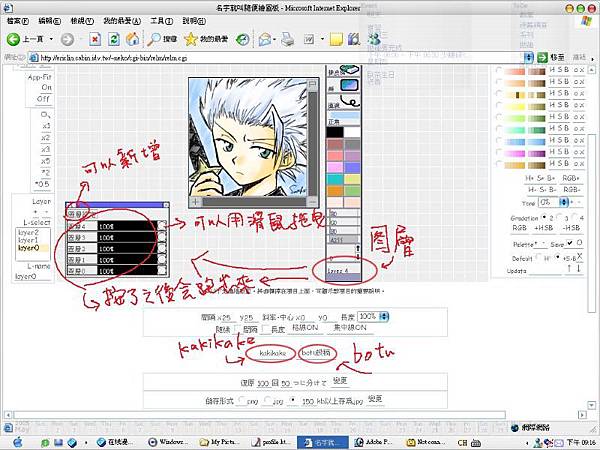Pick the cyan color swatch
Viewport: 600px width, 450px height.
pyautogui.click(x=335, y=179)
